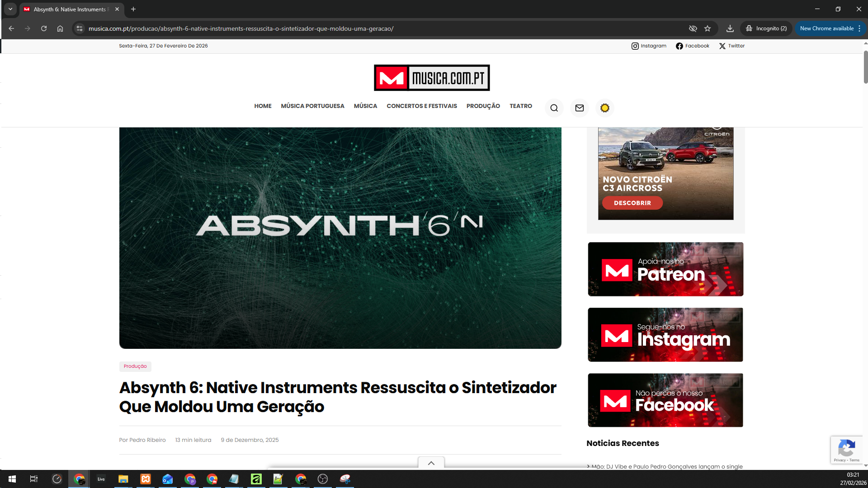Image resolution: width=868 pixels, height=488 pixels.
Task: Click DESCOBRIR button in Citroën ad
Action: [632, 203]
